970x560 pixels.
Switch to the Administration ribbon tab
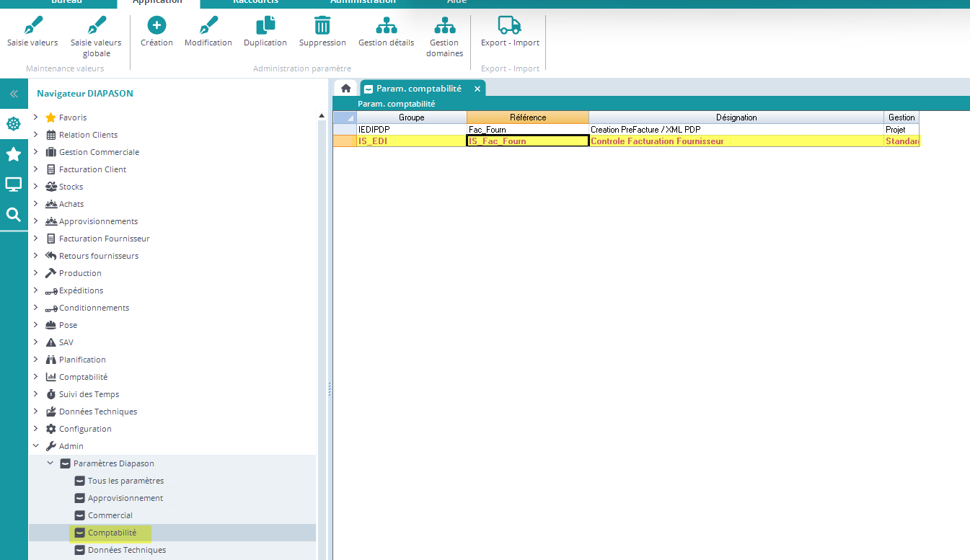tap(363, 2)
